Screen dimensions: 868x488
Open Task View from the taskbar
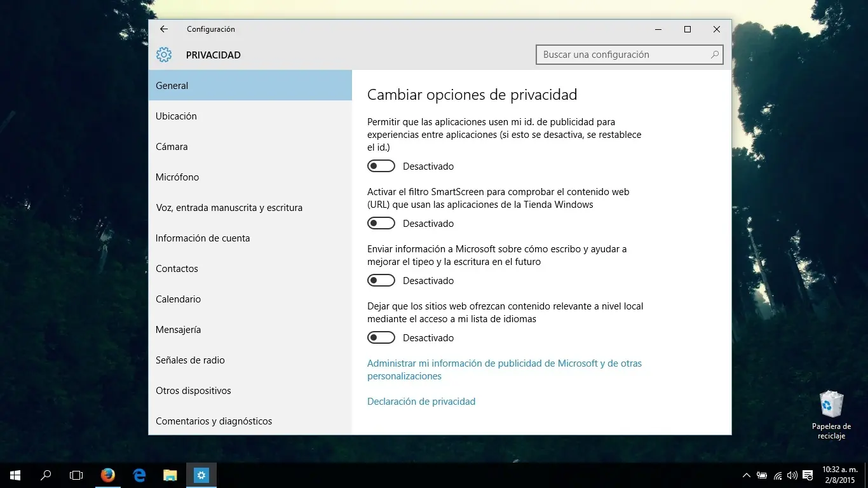click(x=76, y=475)
